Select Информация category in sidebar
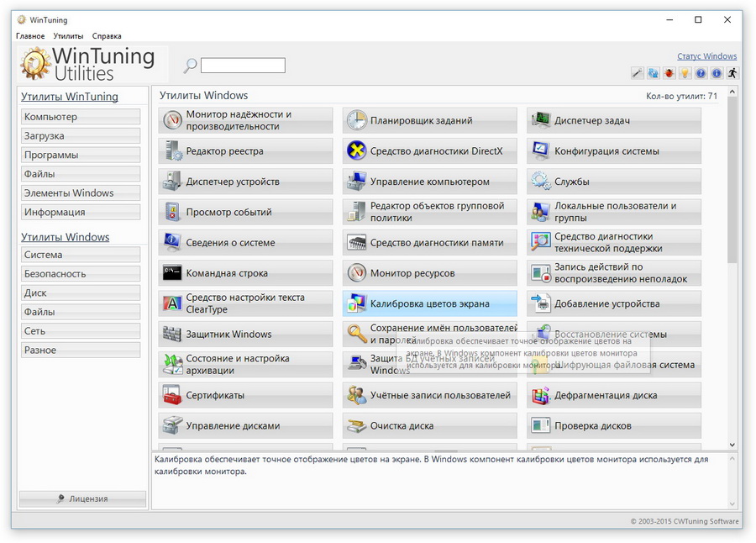The width and height of the screenshot is (756, 543). click(81, 212)
